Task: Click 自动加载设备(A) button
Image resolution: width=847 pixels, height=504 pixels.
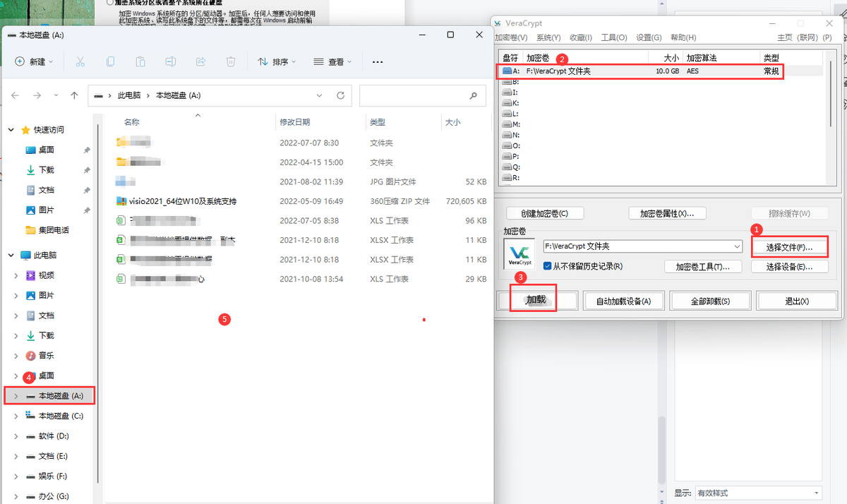Action: click(x=623, y=301)
